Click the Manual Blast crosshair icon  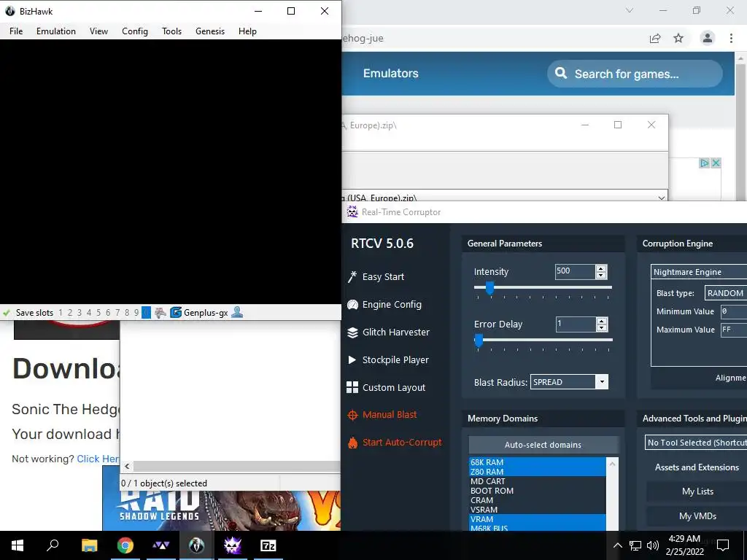tap(352, 415)
